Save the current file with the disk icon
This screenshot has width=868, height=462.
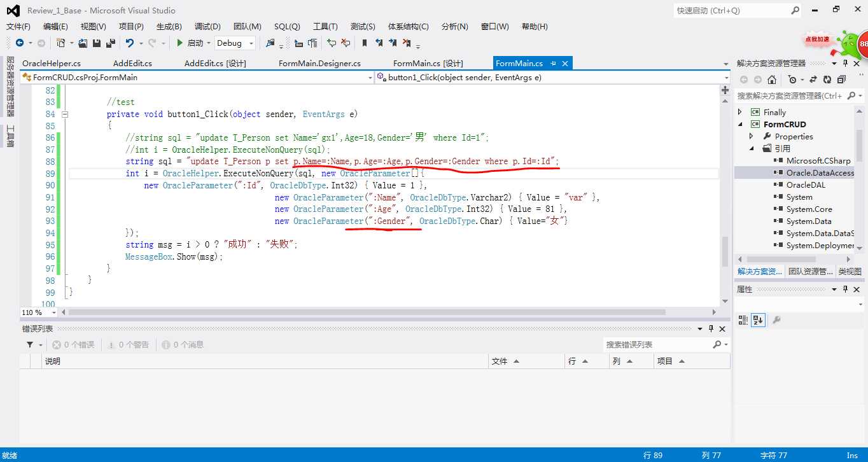(97, 43)
